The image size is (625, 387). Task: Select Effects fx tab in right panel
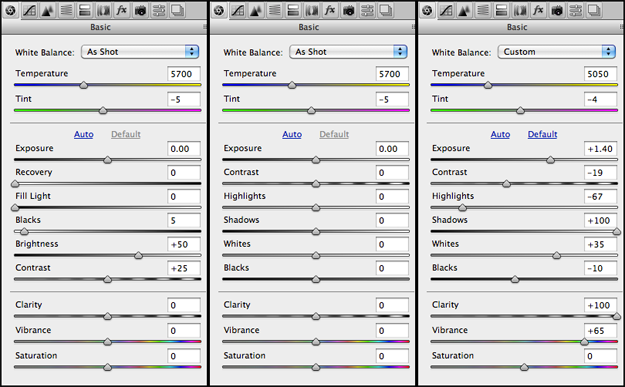point(539,10)
